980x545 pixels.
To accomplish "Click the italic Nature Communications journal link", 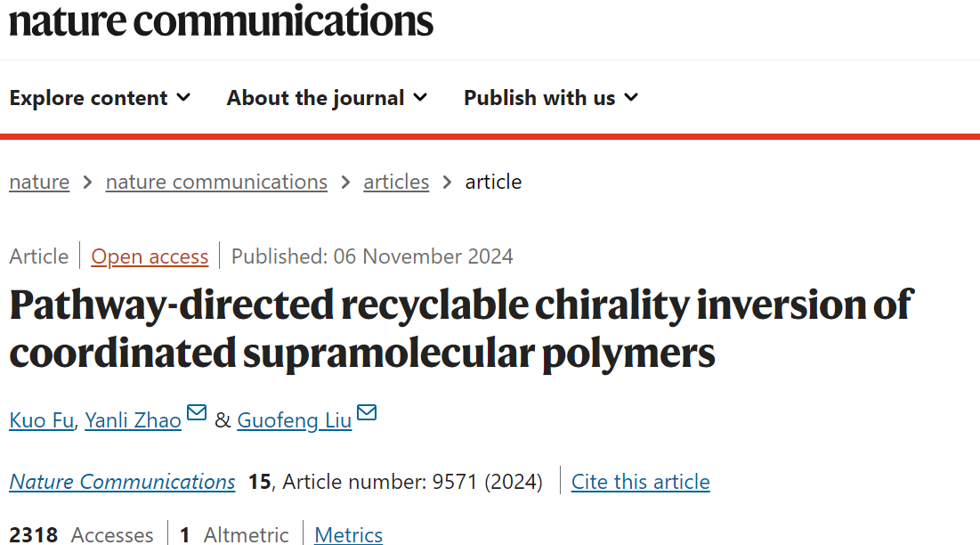I will 123,482.
